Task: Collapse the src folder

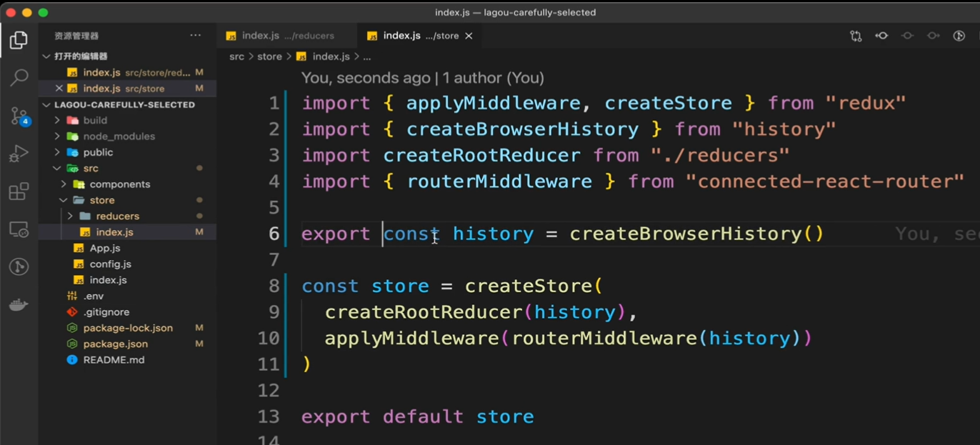Action: pyautogui.click(x=57, y=169)
